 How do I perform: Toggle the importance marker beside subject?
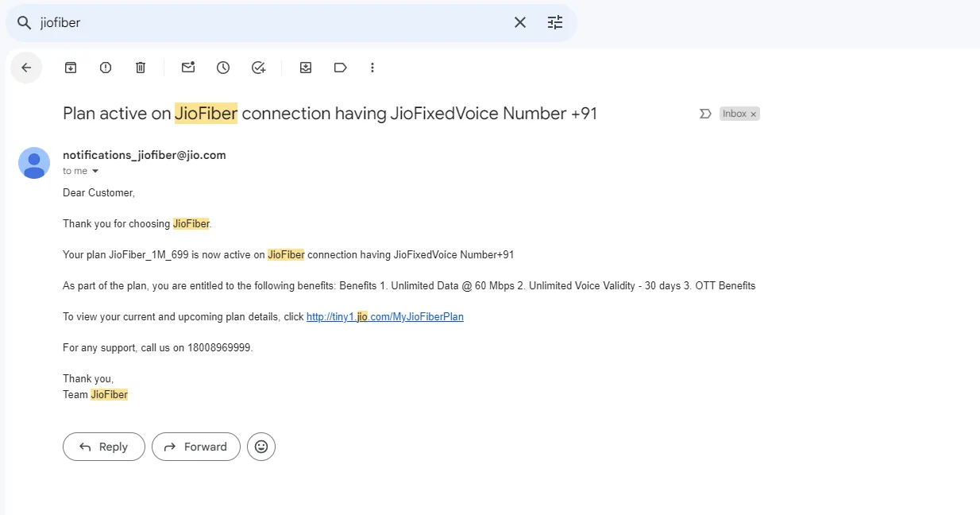tap(704, 114)
